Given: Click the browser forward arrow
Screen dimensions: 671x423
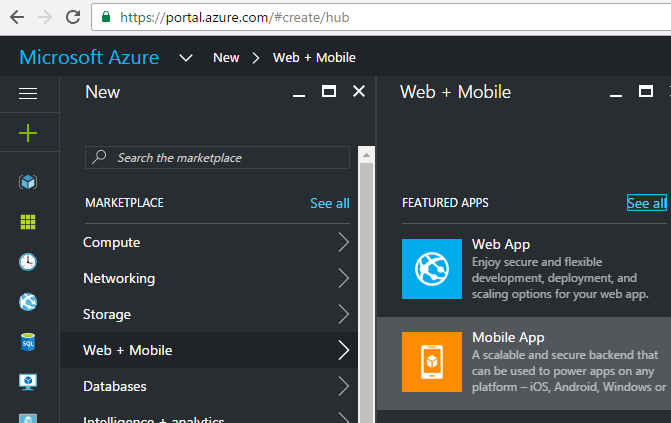Looking at the screenshot, I should click(x=45, y=17).
